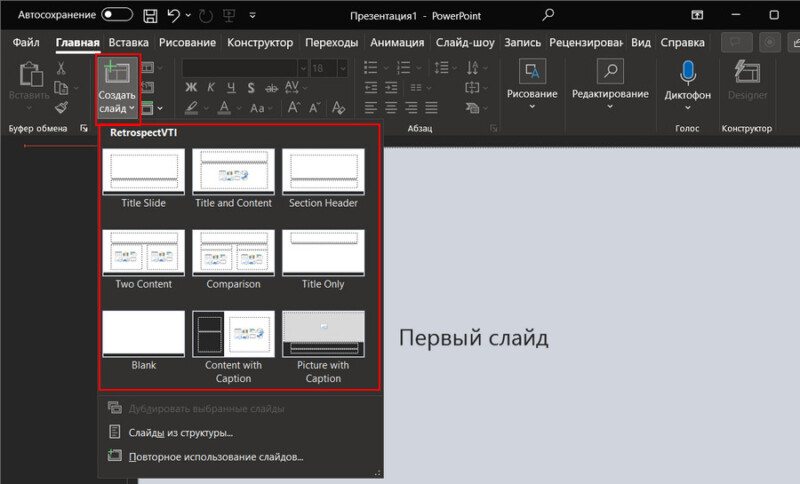Image resolution: width=800 pixels, height=484 pixels.
Task: Increase font size with A^ icon
Action: tap(293, 108)
